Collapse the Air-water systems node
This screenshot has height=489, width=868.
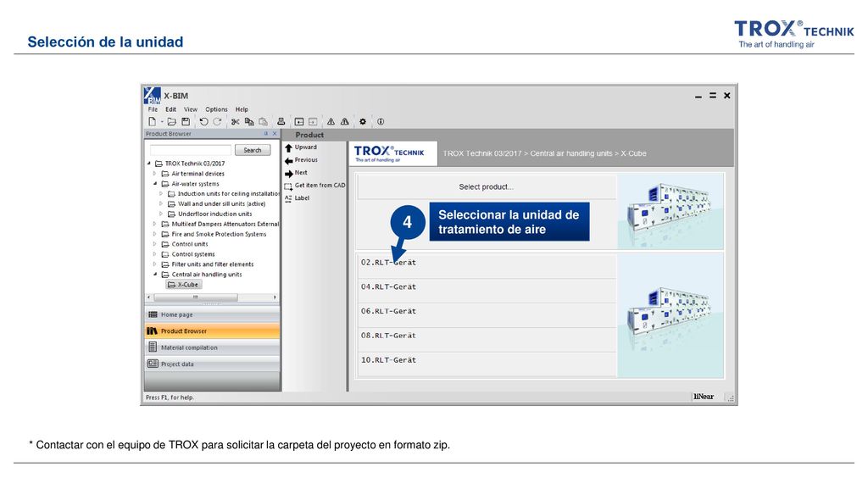155,184
